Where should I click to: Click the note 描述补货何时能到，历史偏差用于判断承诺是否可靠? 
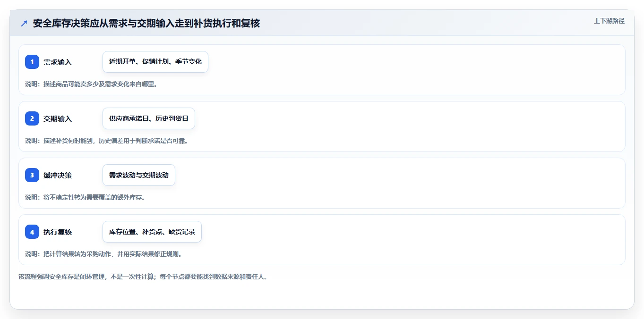pyautogui.click(x=106, y=141)
